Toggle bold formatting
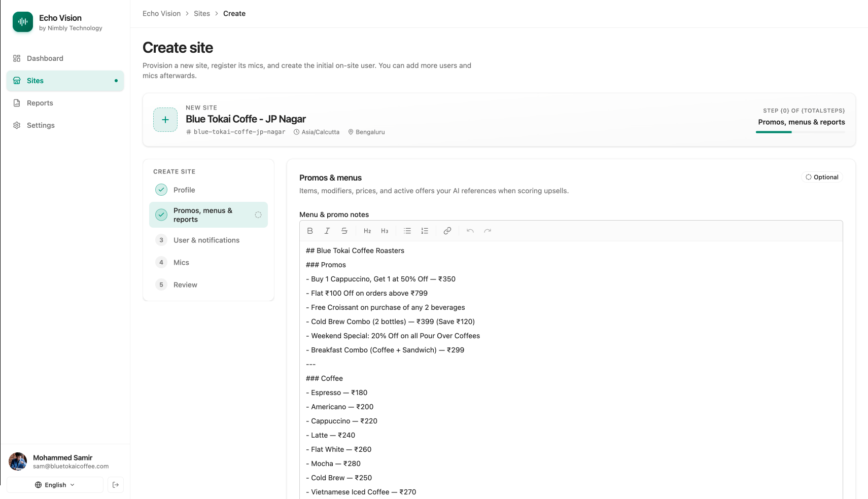 (310, 231)
